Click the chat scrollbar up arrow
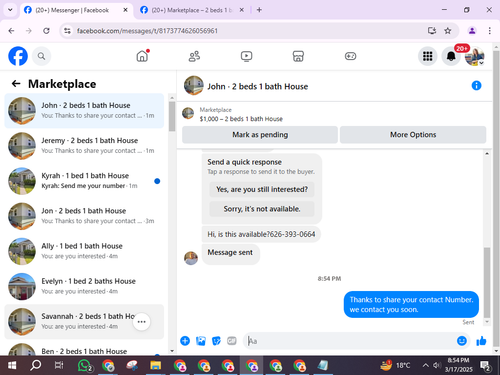Image resolution: width=500 pixels, height=375 pixels. [x=487, y=154]
